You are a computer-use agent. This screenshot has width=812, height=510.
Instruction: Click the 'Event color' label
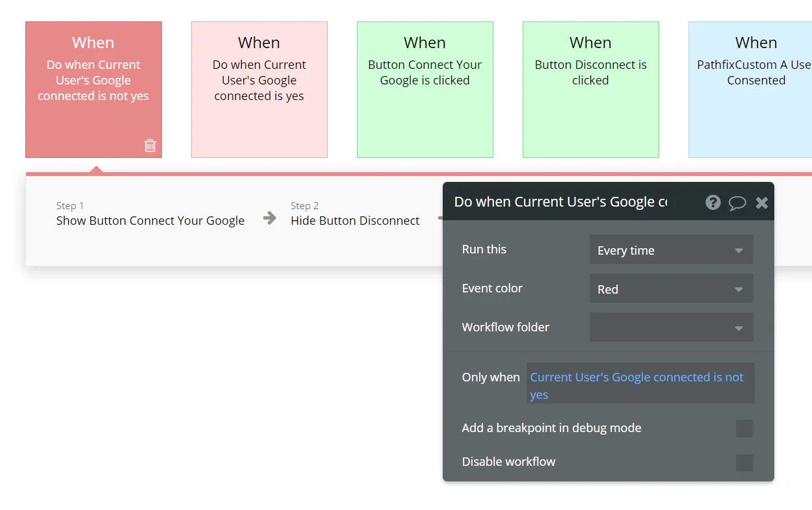(x=492, y=288)
